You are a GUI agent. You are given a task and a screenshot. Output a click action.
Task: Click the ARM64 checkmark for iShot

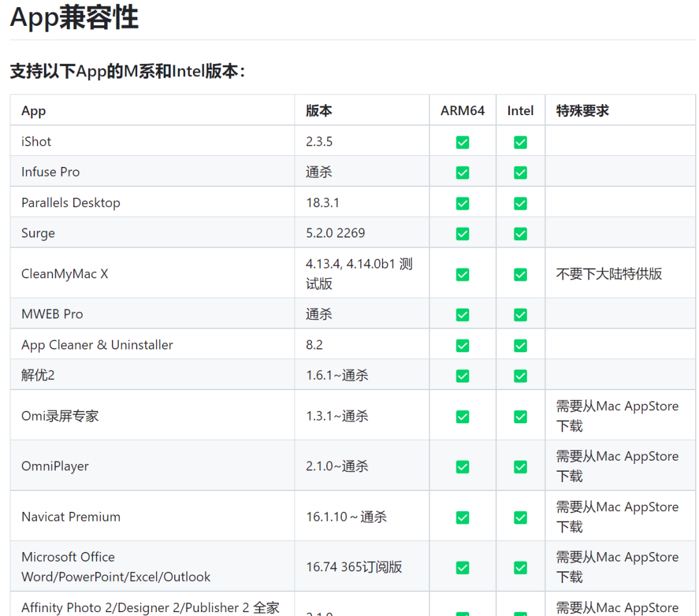coord(462,142)
